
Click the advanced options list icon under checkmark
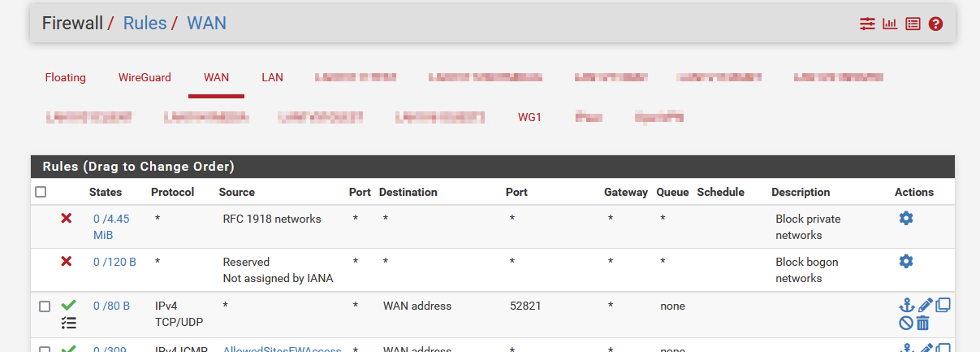point(69,323)
